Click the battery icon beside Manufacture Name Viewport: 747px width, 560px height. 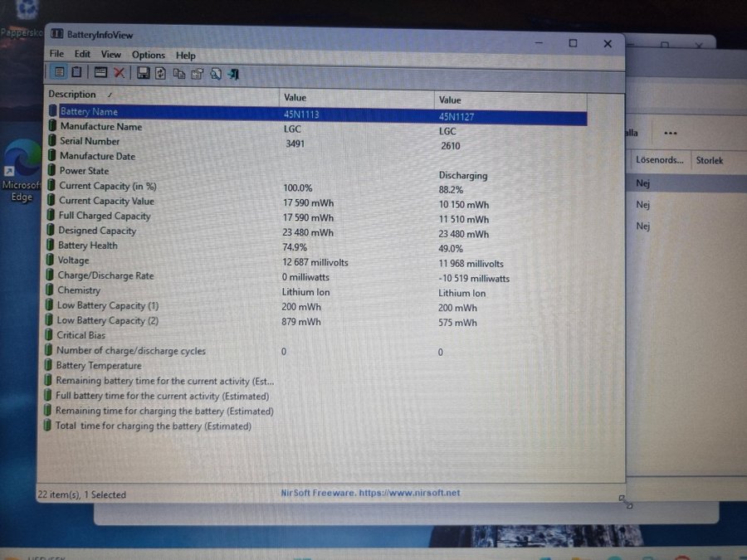[x=52, y=126]
